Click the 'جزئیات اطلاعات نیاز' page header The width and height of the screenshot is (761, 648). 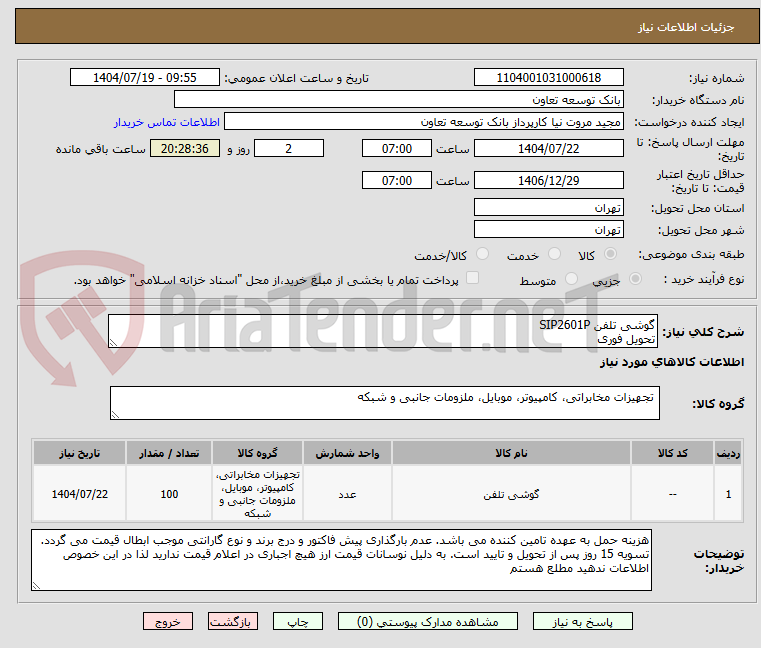coord(685,27)
